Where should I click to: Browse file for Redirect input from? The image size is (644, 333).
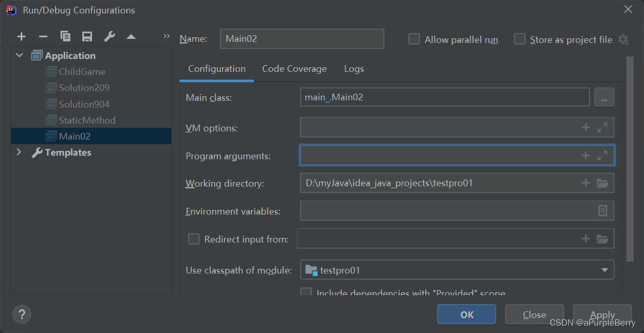coord(602,238)
